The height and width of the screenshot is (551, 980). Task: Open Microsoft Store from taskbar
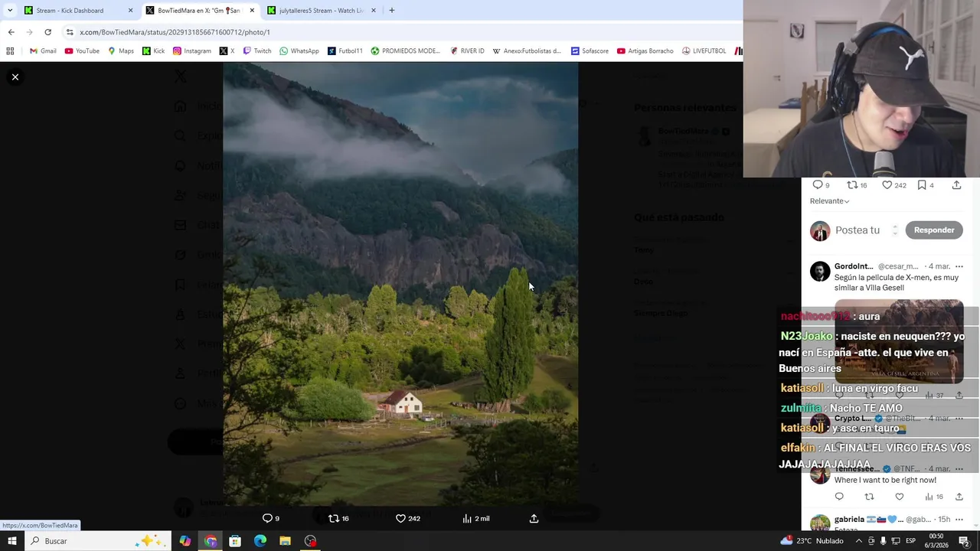[235, 541]
